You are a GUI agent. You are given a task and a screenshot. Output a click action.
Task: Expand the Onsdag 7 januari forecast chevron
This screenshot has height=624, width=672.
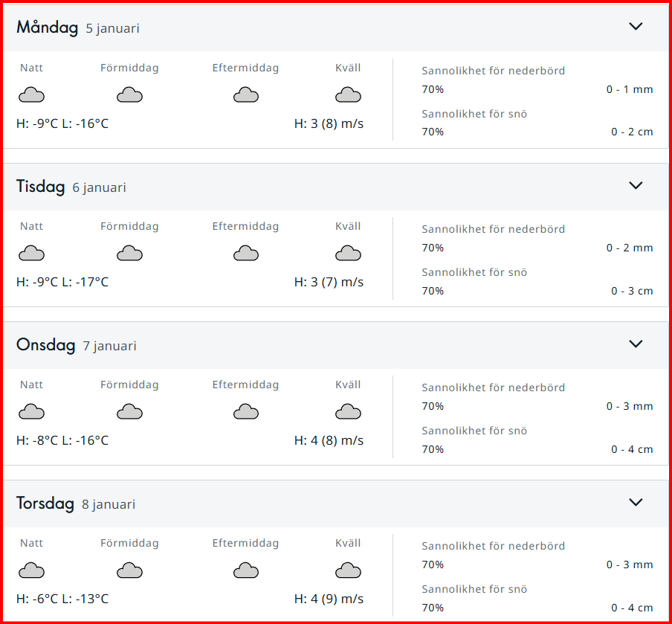[636, 344]
